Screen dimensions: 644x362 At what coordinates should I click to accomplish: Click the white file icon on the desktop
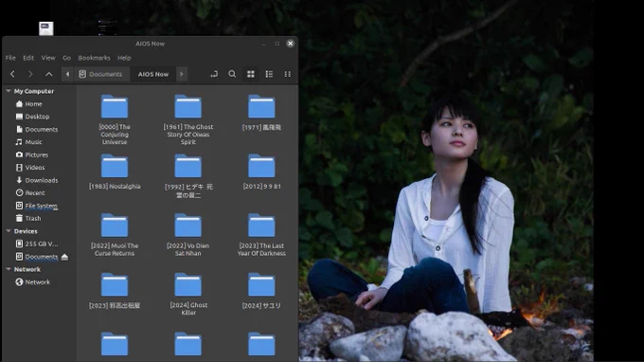click(x=46, y=28)
